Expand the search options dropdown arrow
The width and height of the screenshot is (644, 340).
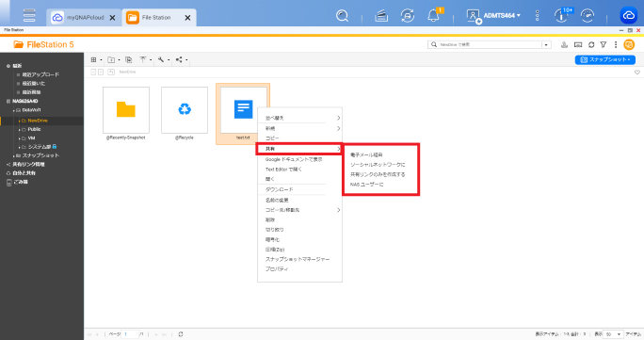point(546,45)
